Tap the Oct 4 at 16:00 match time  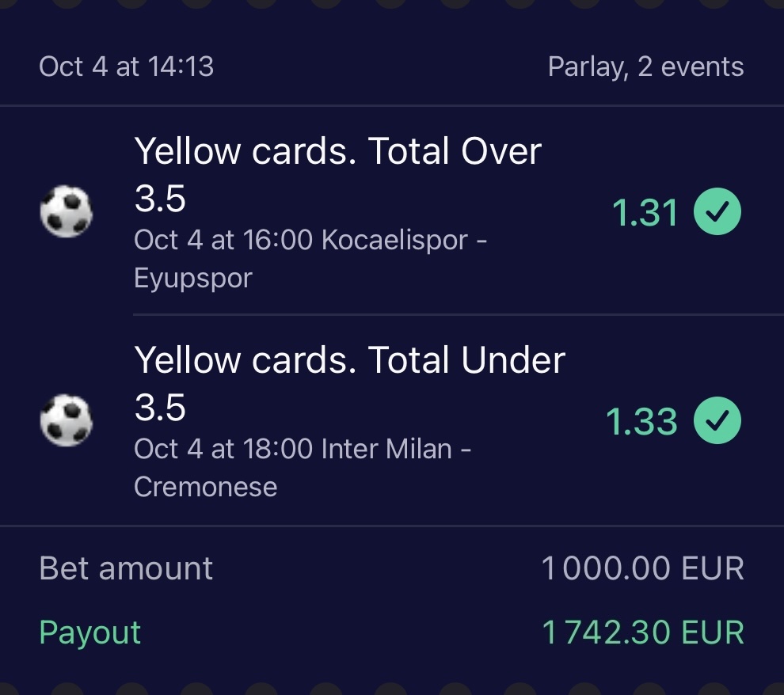(224, 240)
